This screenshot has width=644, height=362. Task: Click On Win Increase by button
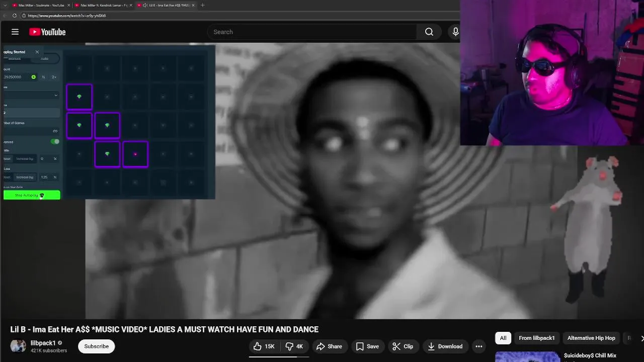tap(25, 159)
